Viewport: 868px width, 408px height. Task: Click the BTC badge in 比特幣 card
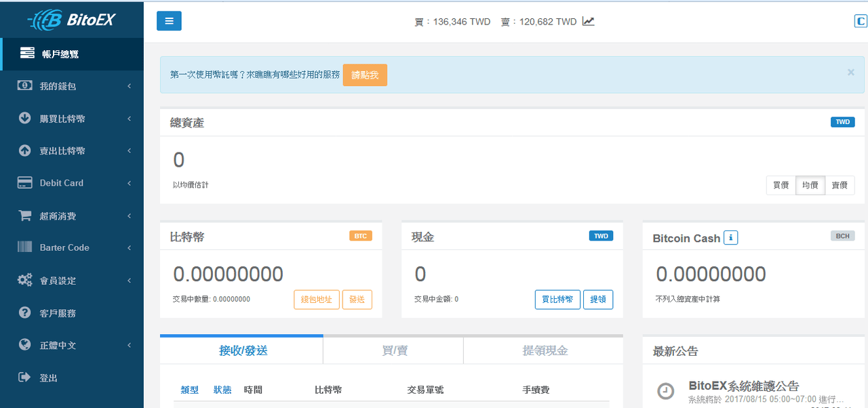click(x=361, y=236)
